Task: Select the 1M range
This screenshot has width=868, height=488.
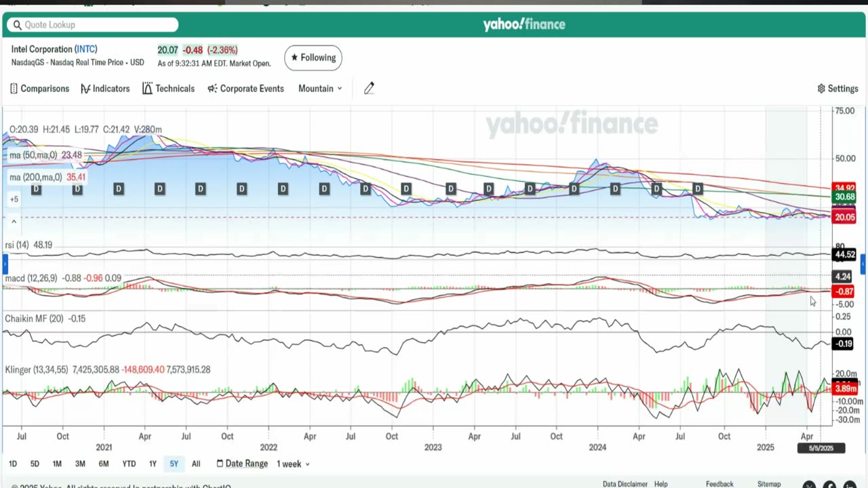Action: coord(57,464)
